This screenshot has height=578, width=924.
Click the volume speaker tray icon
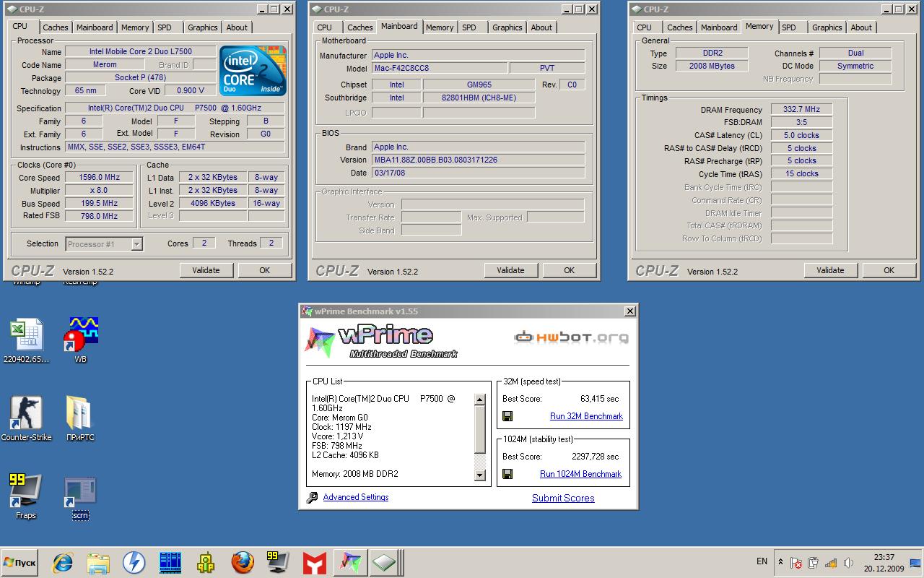[848, 563]
